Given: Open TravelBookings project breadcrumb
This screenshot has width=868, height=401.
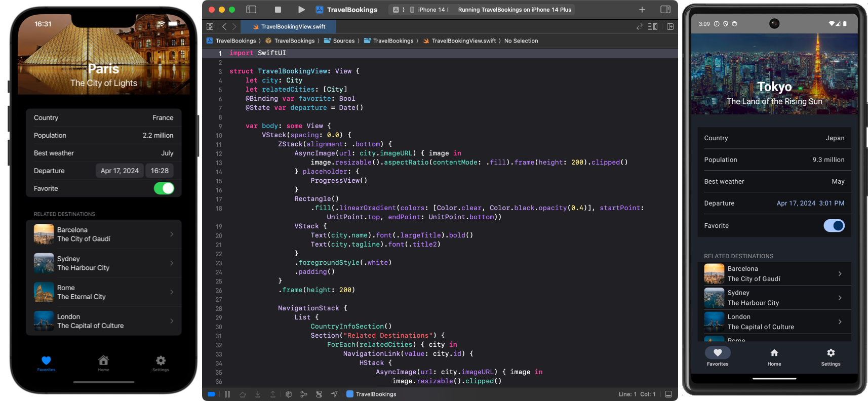Looking at the screenshot, I should click(x=231, y=41).
